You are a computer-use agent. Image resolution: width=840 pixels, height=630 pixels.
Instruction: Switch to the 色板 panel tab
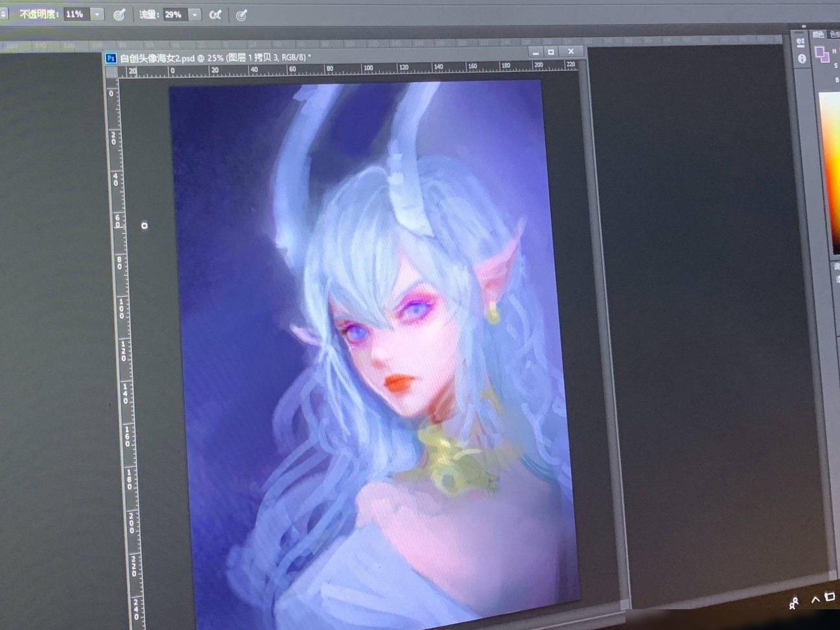835,34
